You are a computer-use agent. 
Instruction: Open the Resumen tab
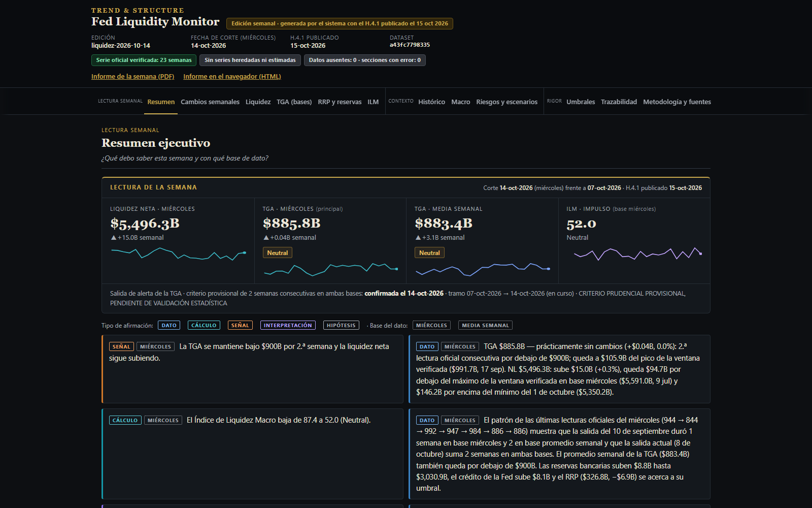click(x=161, y=102)
